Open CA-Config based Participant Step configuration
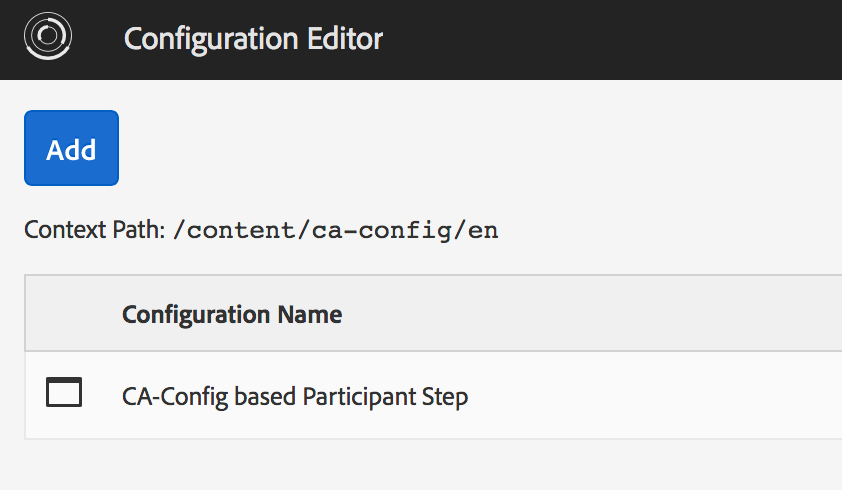The height and width of the screenshot is (490, 842). (295, 396)
